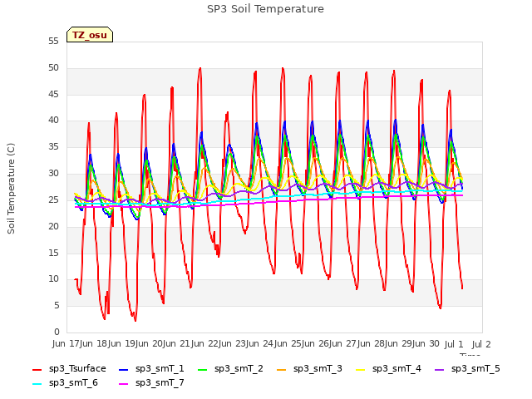Image resolution: width=532 pixels, height=399 pixels.
Task: Click the Jun 21 surface temperature peak
Action: pos(200,68)
